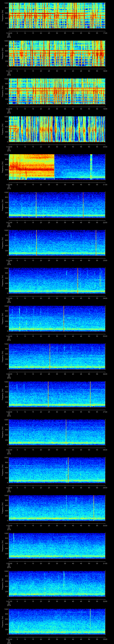
Task: Click the '5:23:00' start time label
Action: pyautogui.click(x=9, y=298)
